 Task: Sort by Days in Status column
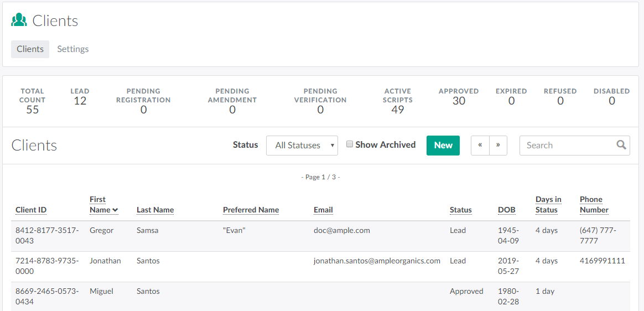[548, 205]
